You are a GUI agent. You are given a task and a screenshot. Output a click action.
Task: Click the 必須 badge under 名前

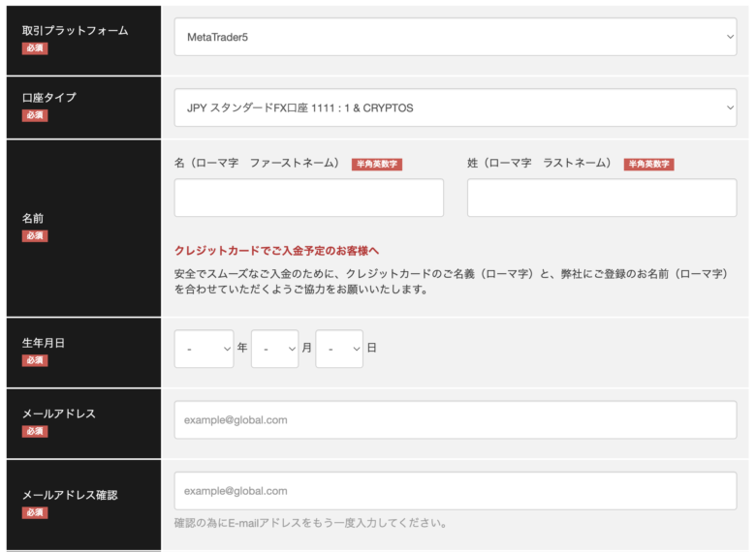point(35,235)
